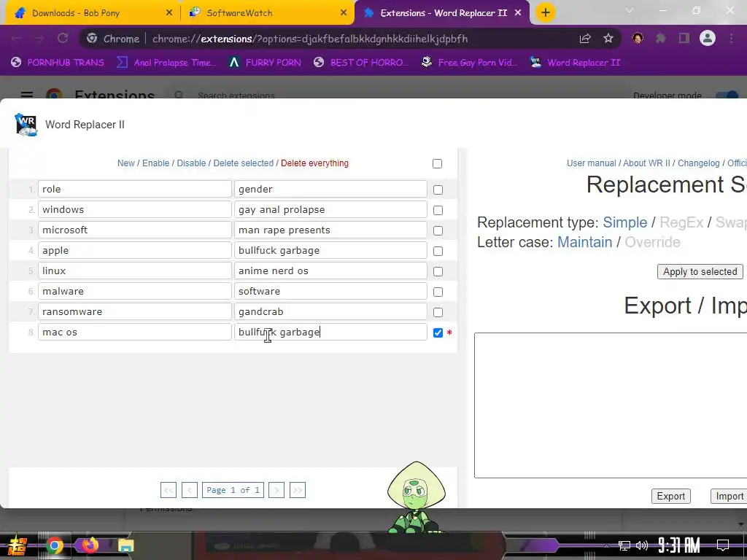Screen dimensions: 747x560
Task: Bookmark this page with the star icon
Action: tap(608, 39)
